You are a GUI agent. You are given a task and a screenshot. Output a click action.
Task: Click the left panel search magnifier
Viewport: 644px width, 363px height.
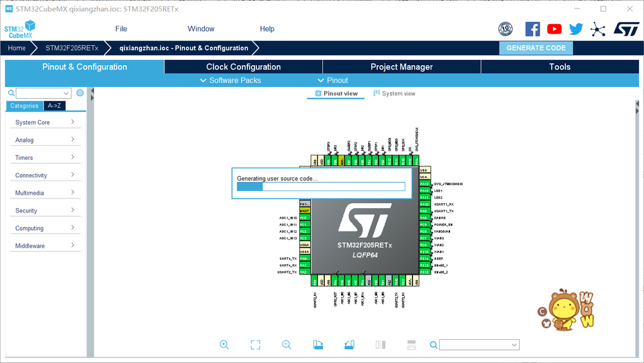click(x=11, y=93)
